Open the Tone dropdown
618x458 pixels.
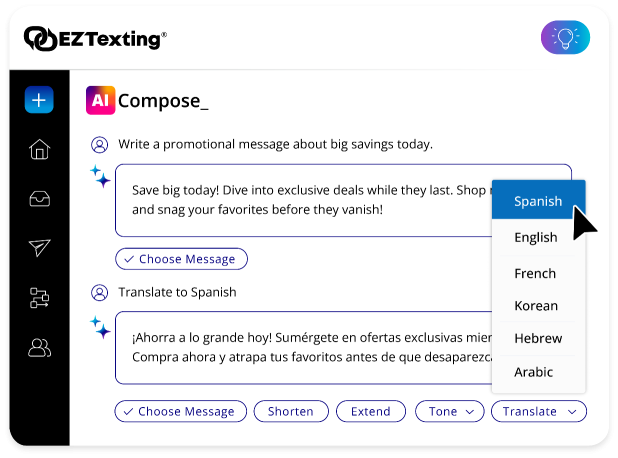450,411
